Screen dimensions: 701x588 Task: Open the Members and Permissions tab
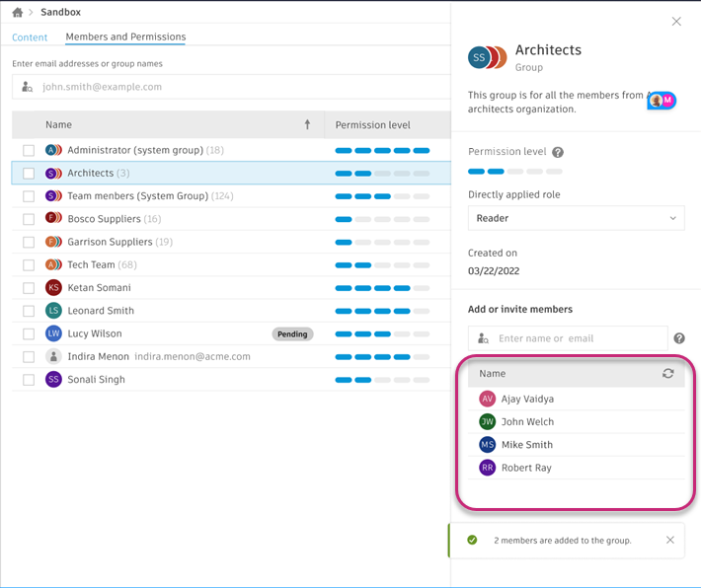125,37
